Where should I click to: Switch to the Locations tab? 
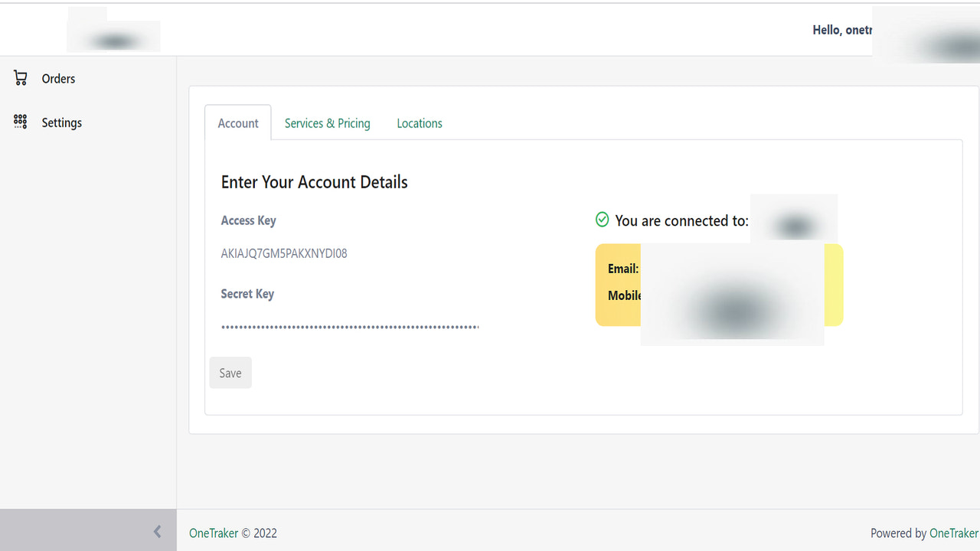[420, 123]
